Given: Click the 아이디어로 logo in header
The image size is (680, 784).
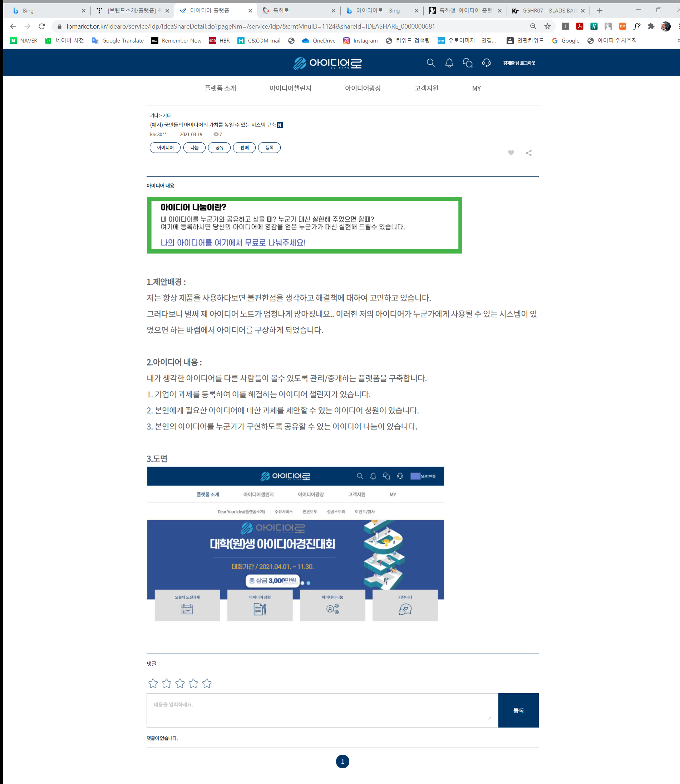Looking at the screenshot, I should point(327,63).
